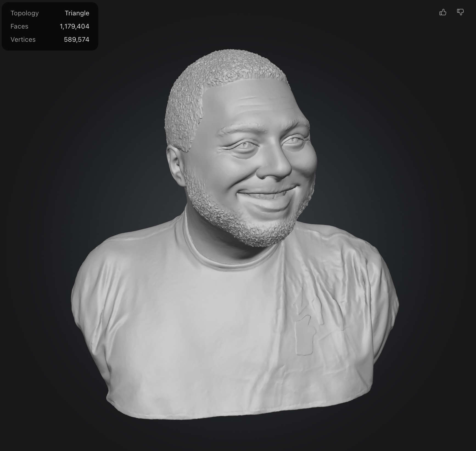
Task: Click the Faces label
Action: 19,26
